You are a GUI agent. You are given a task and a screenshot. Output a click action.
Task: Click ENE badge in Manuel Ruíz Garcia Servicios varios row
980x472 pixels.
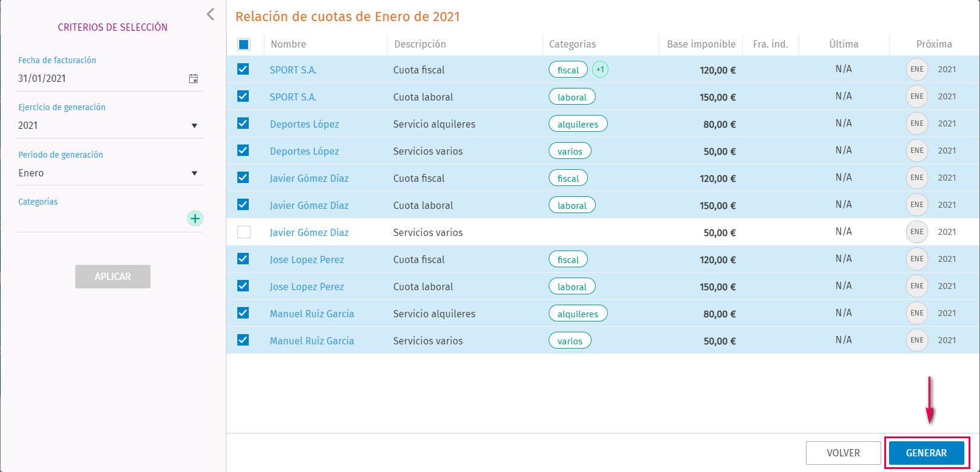click(917, 340)
